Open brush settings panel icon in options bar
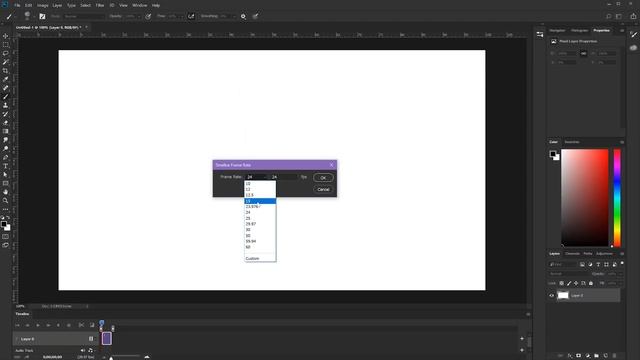Image resolution: width=640 pixels, height=360 pixels. point(42,16)
